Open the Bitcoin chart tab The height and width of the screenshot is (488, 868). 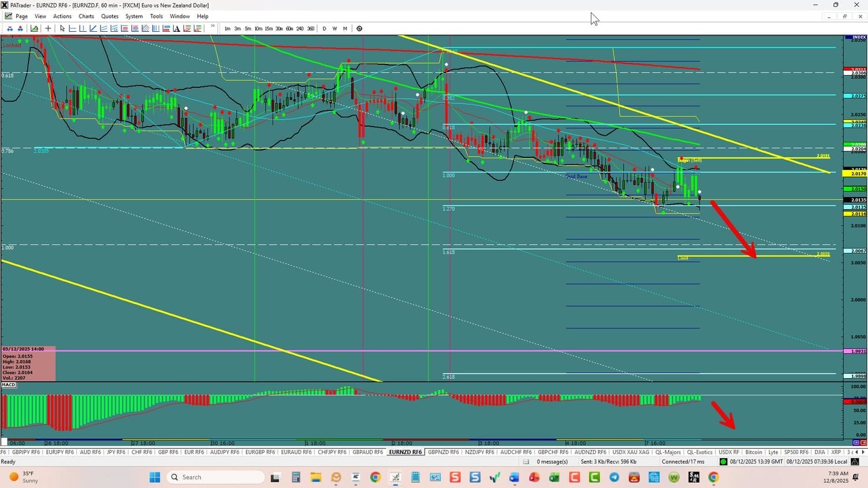753,452
